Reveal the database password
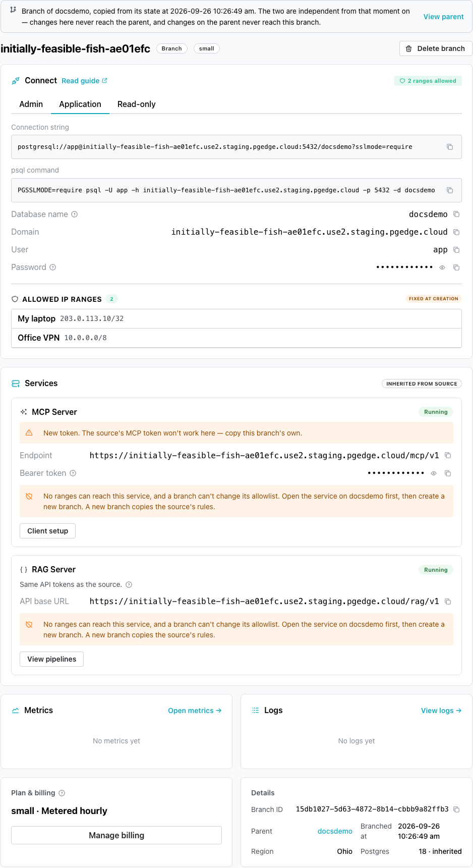 pos(442,267)
